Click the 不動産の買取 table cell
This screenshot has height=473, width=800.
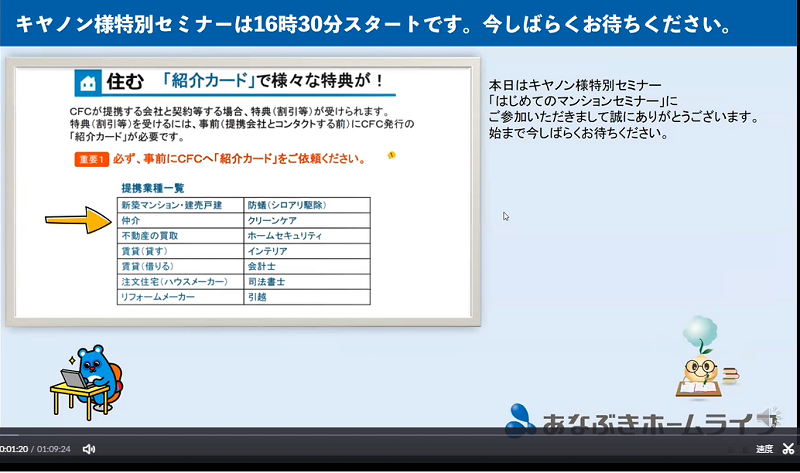coord(181,236)
